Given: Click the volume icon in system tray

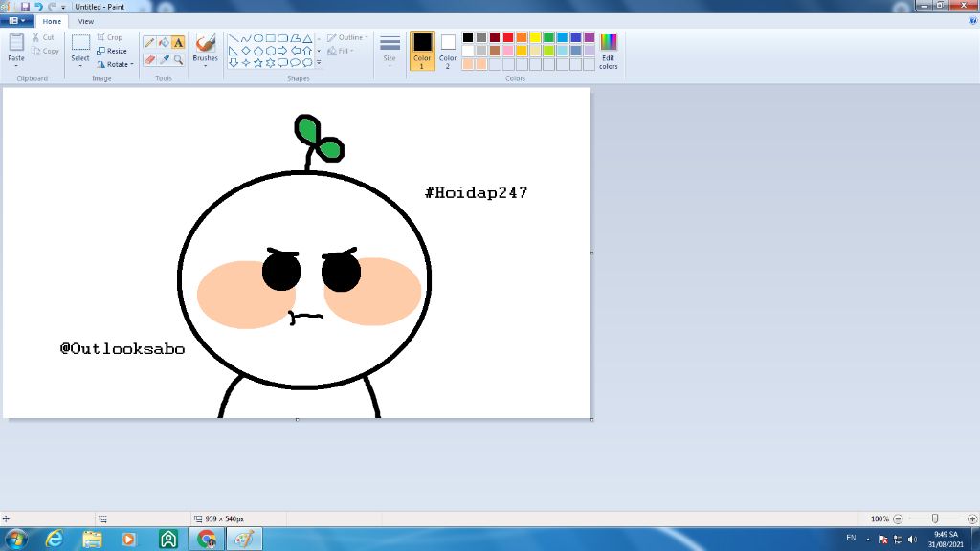Looking at the screenshot, I should (912, 540).
